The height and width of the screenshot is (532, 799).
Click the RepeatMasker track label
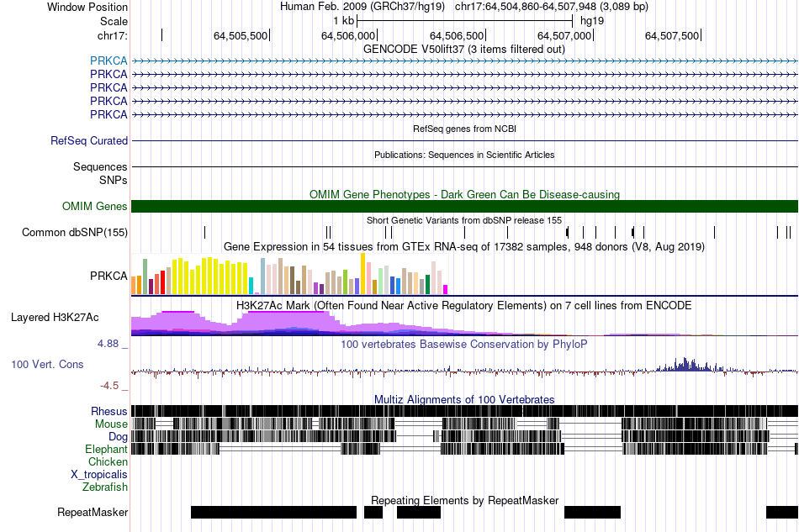pyautogui.click(x=93, y=512)
